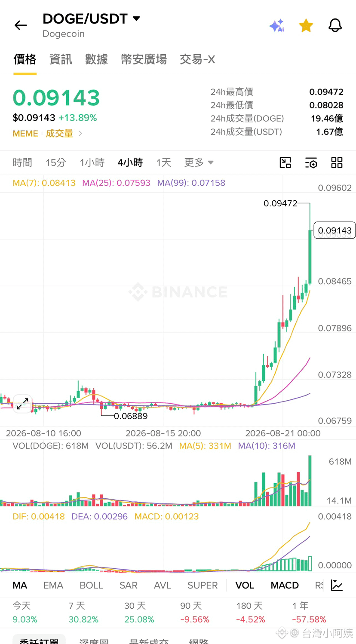The image size is (356, 644).
Task: Open chart indicator settings icon
Action: coord(311,163)
